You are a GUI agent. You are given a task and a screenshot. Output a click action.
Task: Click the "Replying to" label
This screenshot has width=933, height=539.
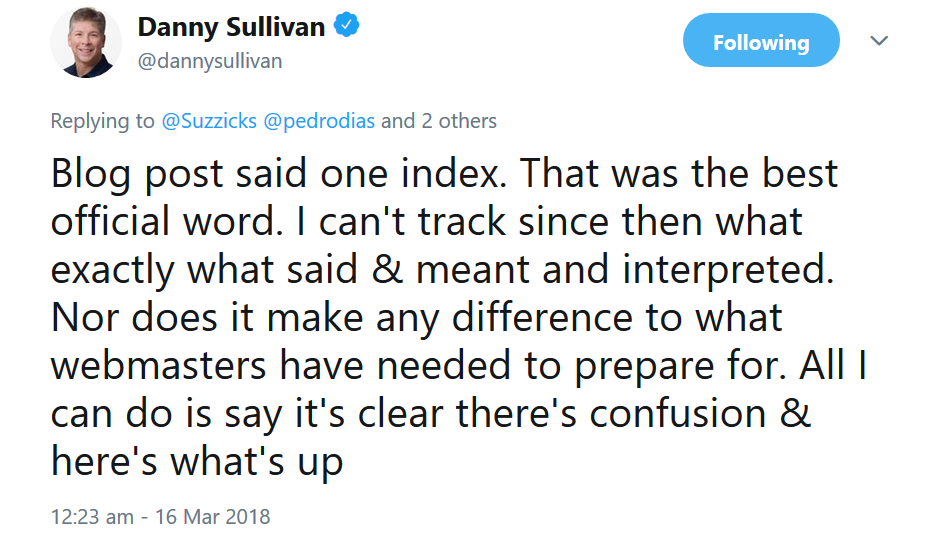point(103,121)
